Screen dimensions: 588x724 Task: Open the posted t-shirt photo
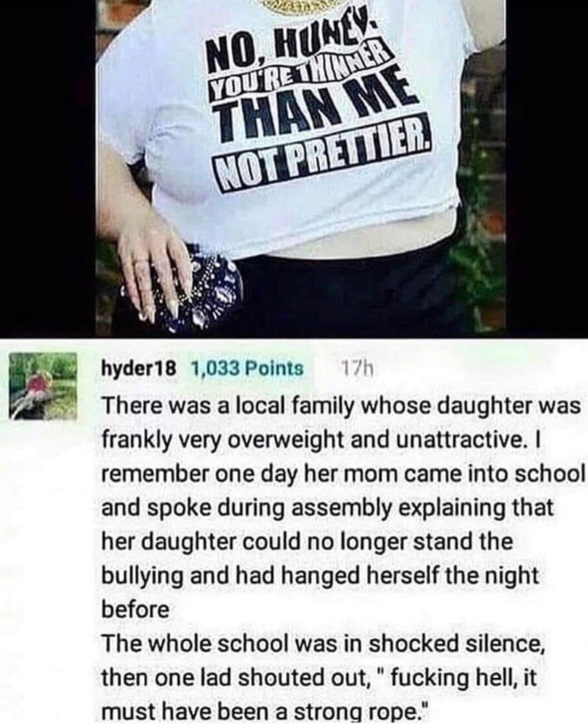[300, 169]
